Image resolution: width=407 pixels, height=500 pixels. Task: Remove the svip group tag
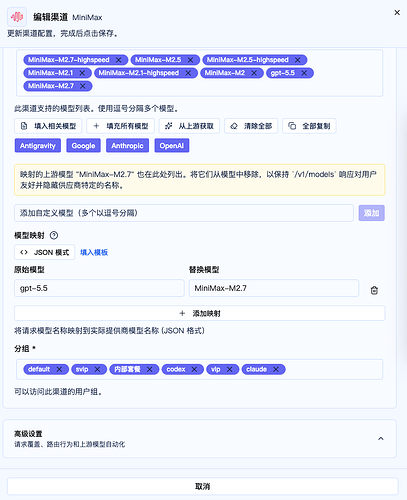point(97,369)
